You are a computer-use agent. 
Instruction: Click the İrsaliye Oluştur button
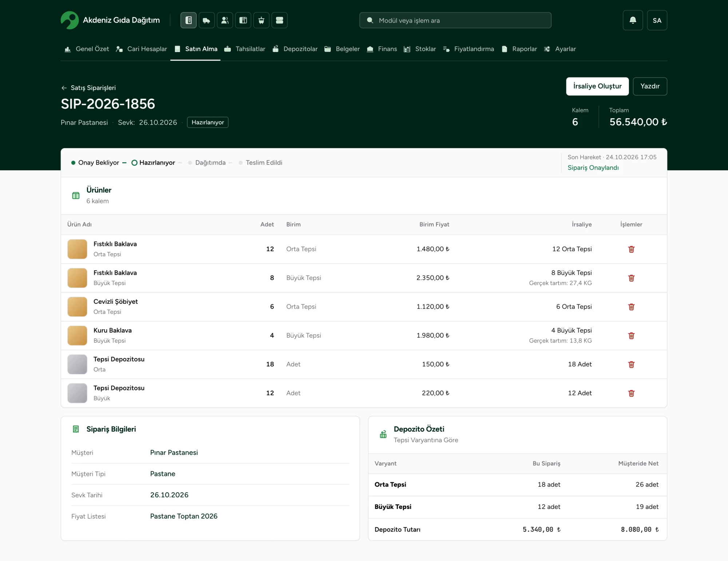click(x=597, y=86)
